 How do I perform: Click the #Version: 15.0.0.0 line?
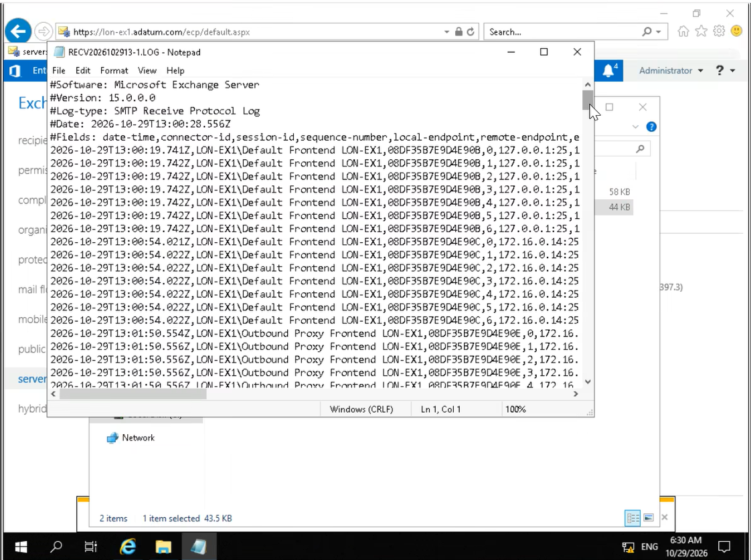pos(102,98)
